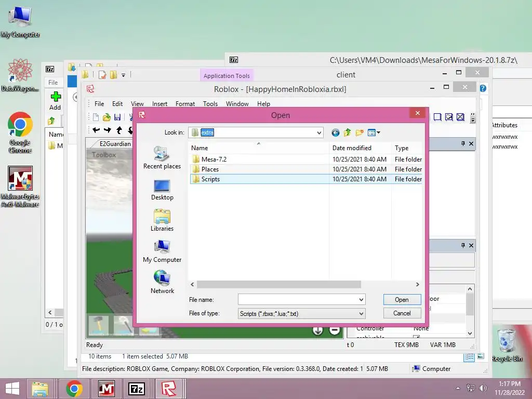Open the View Menu icon in Open dialog
Image resolution: width=532 pixels, height=399 pixels.
pyautogui.click(x=374, y=132)
